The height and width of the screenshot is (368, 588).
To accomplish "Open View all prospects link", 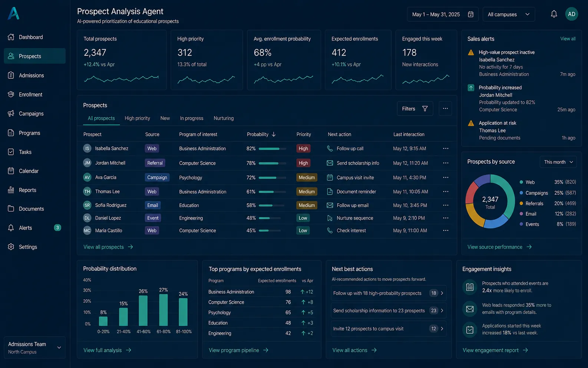I will click(x=108, y=247).
